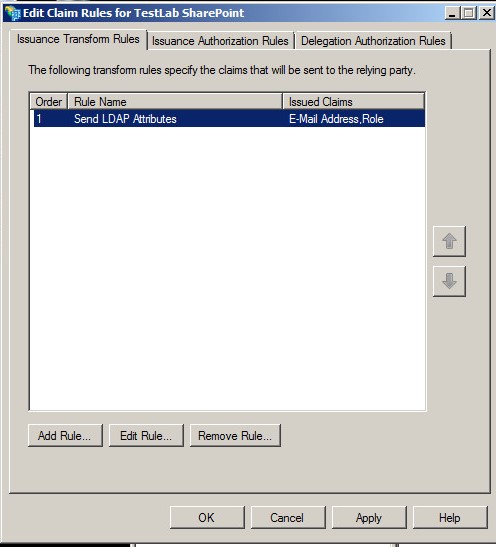Image resolution: width=496 pixels, height=547 pixels.
Task: Open Help for claim rules
Action: 450,517
